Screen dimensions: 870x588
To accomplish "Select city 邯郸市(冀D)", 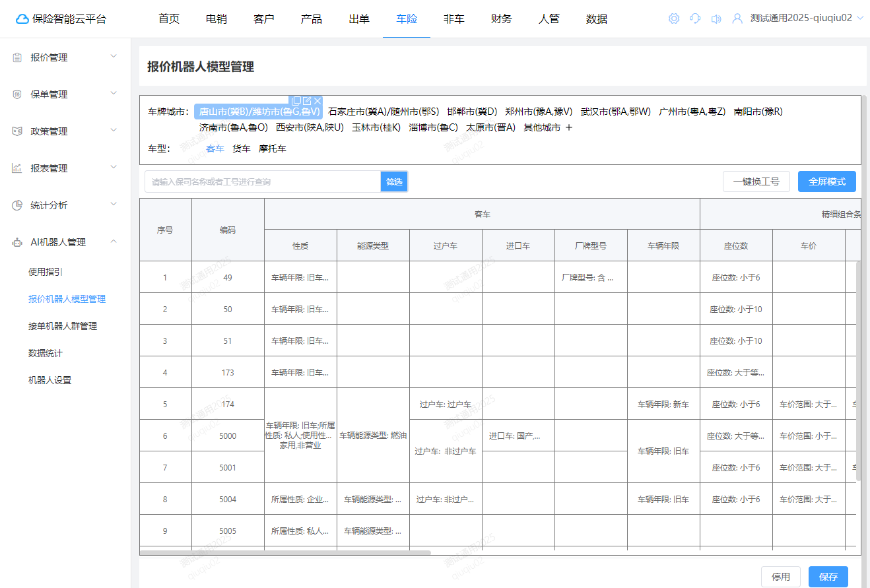I will point(472,112).
